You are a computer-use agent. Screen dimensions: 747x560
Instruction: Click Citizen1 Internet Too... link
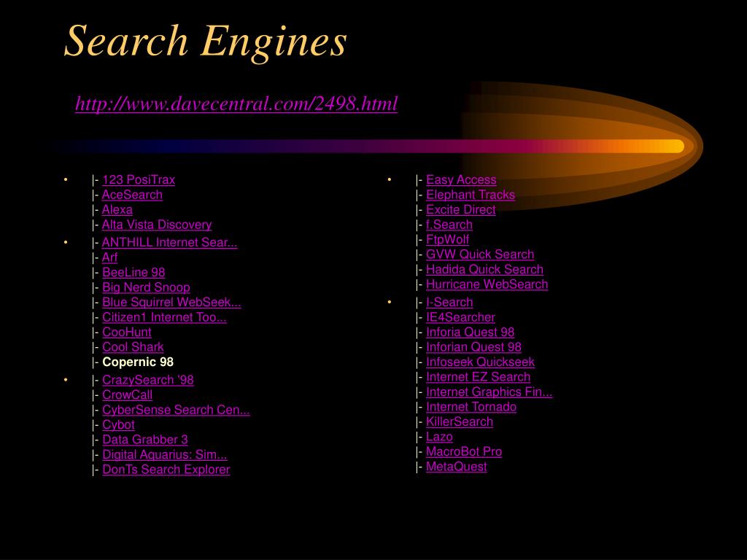pos(164,317)
